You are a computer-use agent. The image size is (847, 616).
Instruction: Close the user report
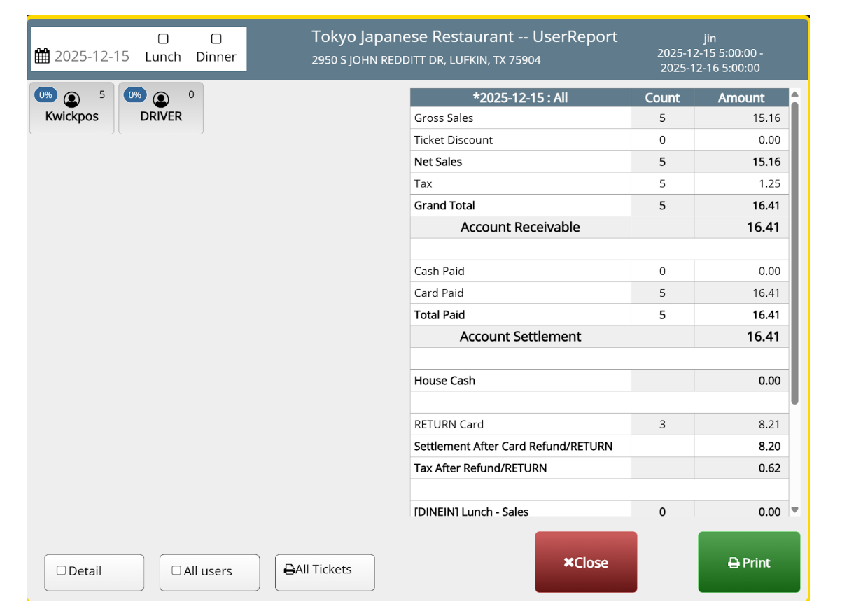[x=586, y=562]
